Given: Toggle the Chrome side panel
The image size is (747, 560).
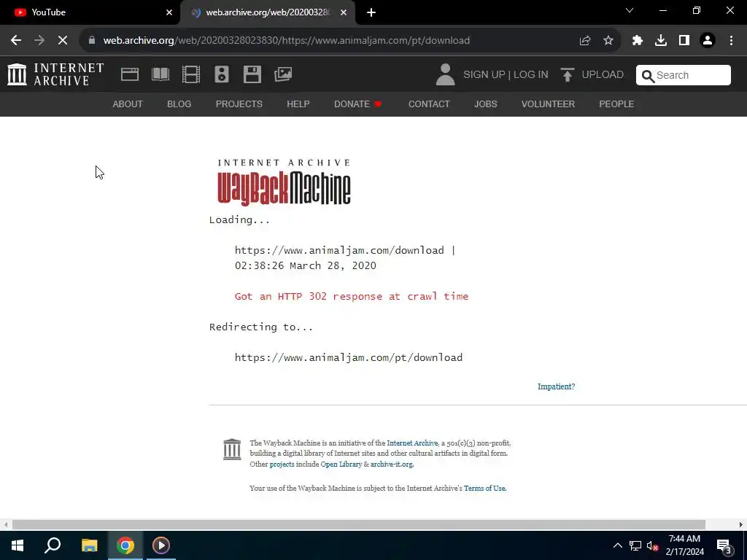Looking at the screenshot, I should [x=684, y=41].
